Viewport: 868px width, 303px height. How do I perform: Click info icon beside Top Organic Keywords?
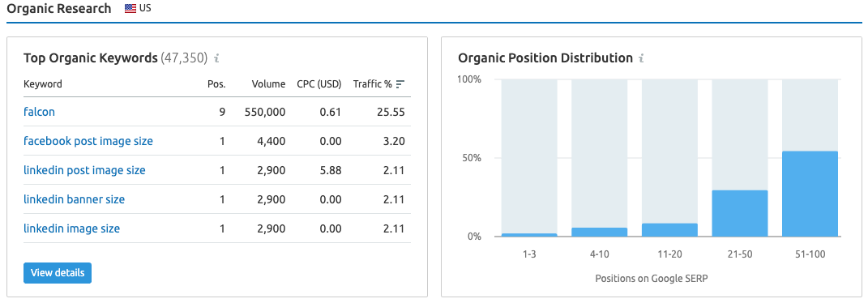[217, 58]
